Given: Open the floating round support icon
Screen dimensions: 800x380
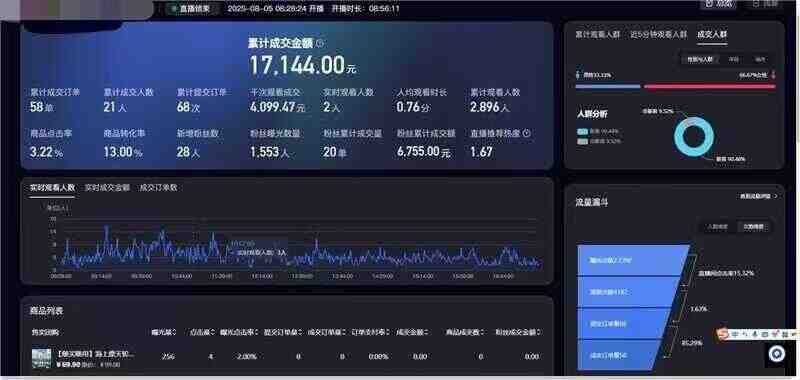Looking at the screenshot, I should 777,354.
